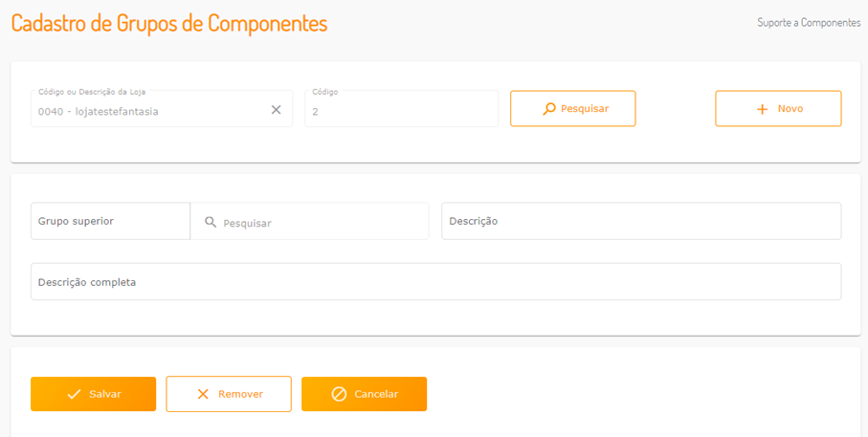Create a new group with Novo
This screenshot has height=437, width=868.
point(778,109)
